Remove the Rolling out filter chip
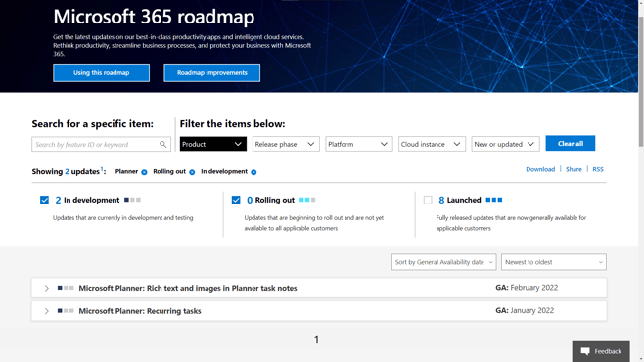The height and width of the screenshot is (362, 644). coord(192,172)
